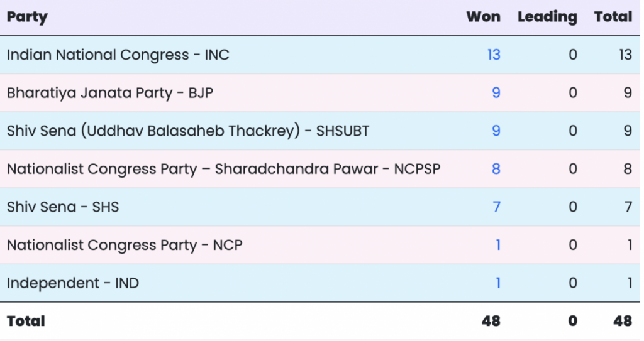Select the Independent - IND party name
Screen dimensions: 644x341
73,283
